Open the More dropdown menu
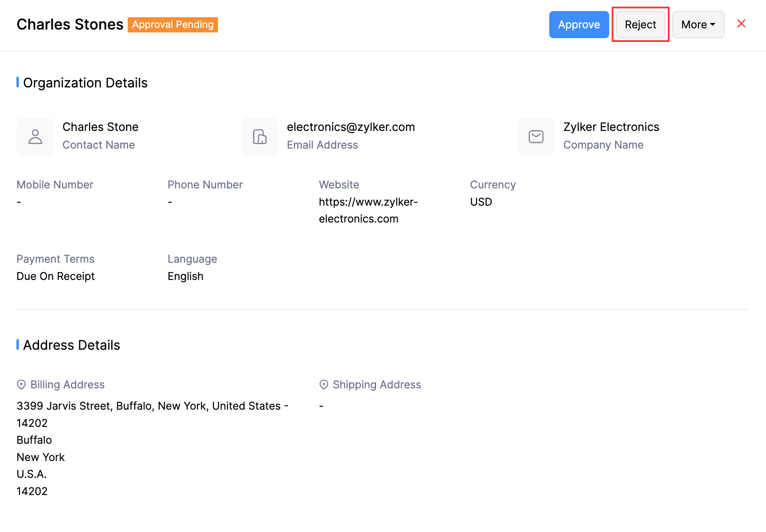766x532 pixels. (698, 25)
